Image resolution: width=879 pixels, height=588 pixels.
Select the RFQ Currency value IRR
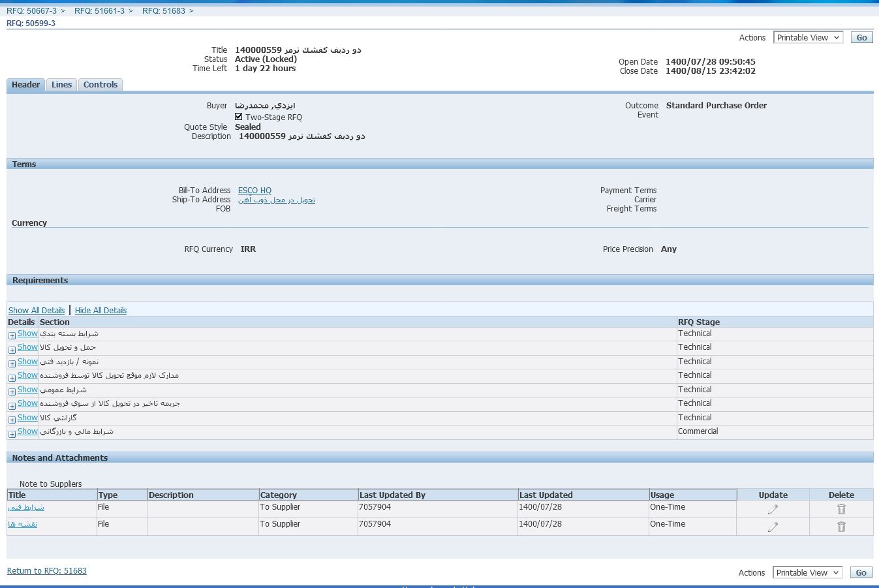click(248, 249)
